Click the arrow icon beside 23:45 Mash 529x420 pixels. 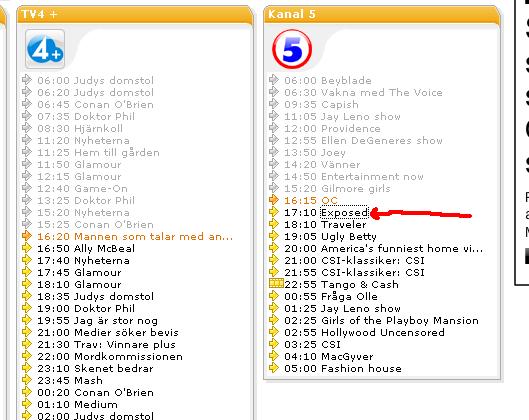pyautogui.click(x=27, y=380)
